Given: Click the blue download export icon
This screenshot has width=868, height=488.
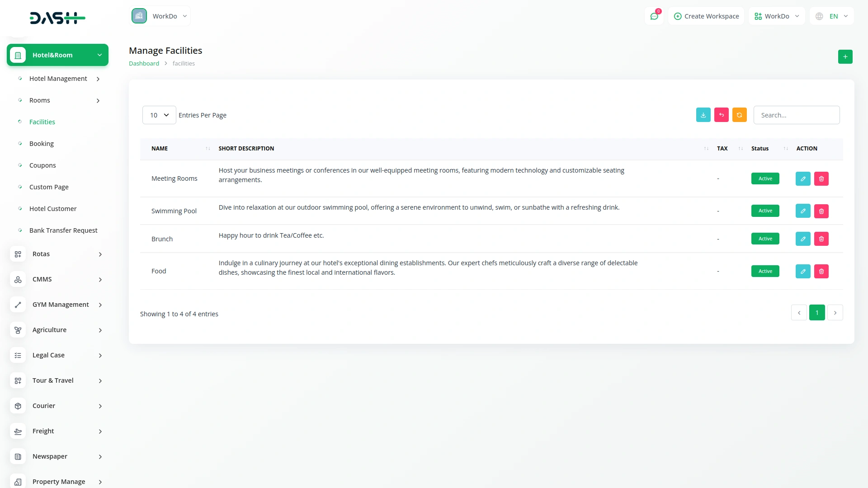Looking at the screenshot, I should pos(703,115).
